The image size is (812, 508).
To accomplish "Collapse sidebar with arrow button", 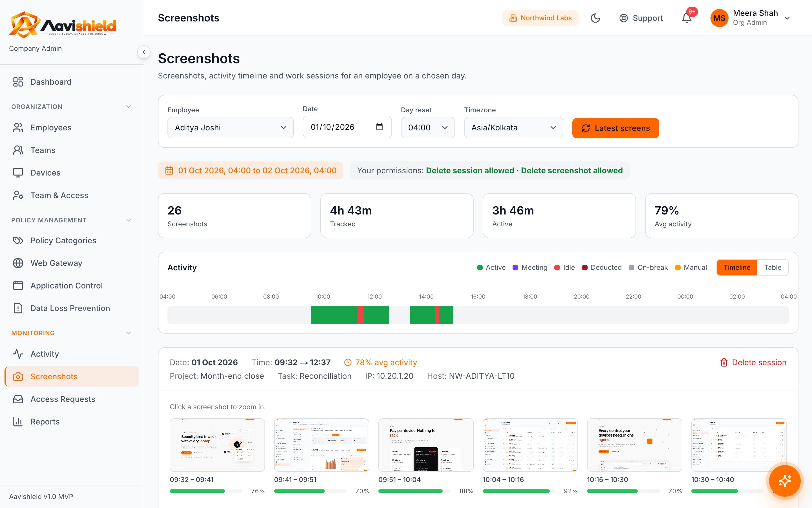I will (x=144, y=52).
